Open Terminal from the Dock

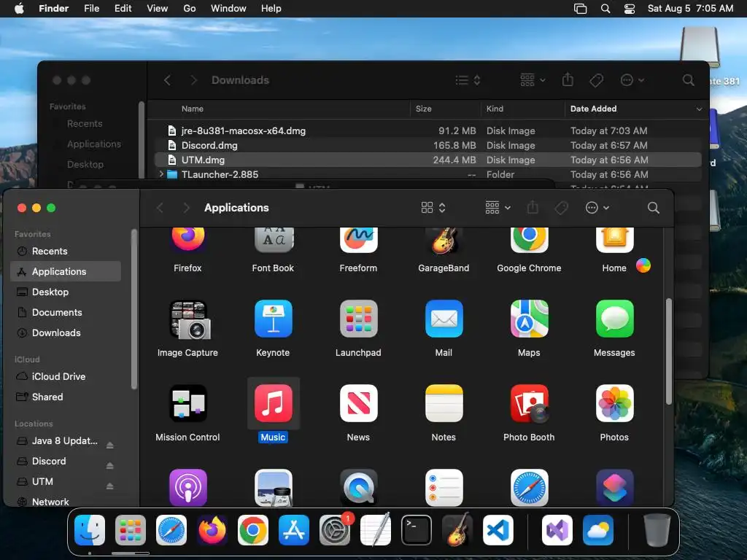pyautogui.click(x=417, y=530)
